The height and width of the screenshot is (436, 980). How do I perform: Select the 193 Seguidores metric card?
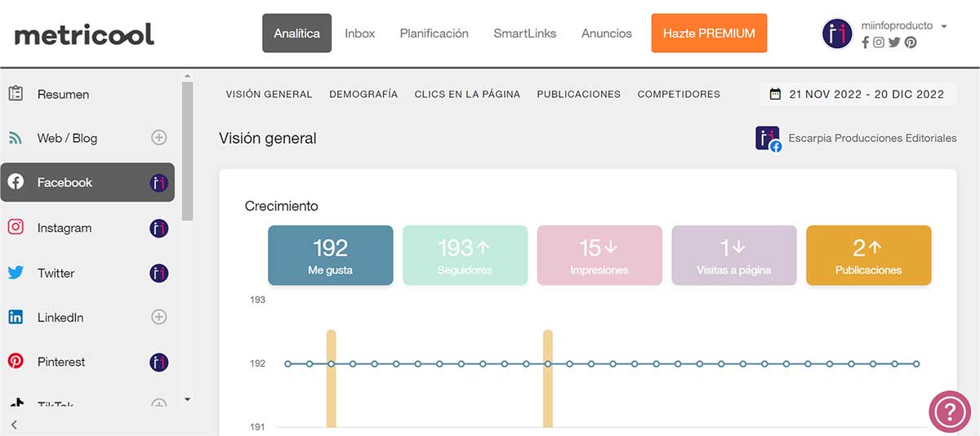point(465,255)
